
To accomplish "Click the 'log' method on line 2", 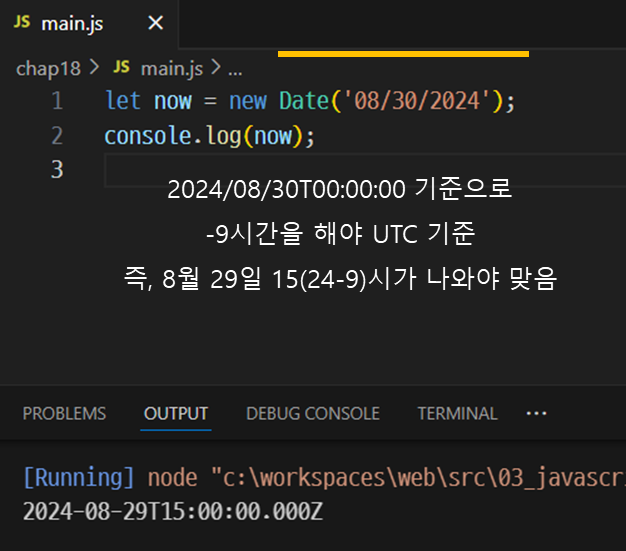I will (x=224, y=136).
